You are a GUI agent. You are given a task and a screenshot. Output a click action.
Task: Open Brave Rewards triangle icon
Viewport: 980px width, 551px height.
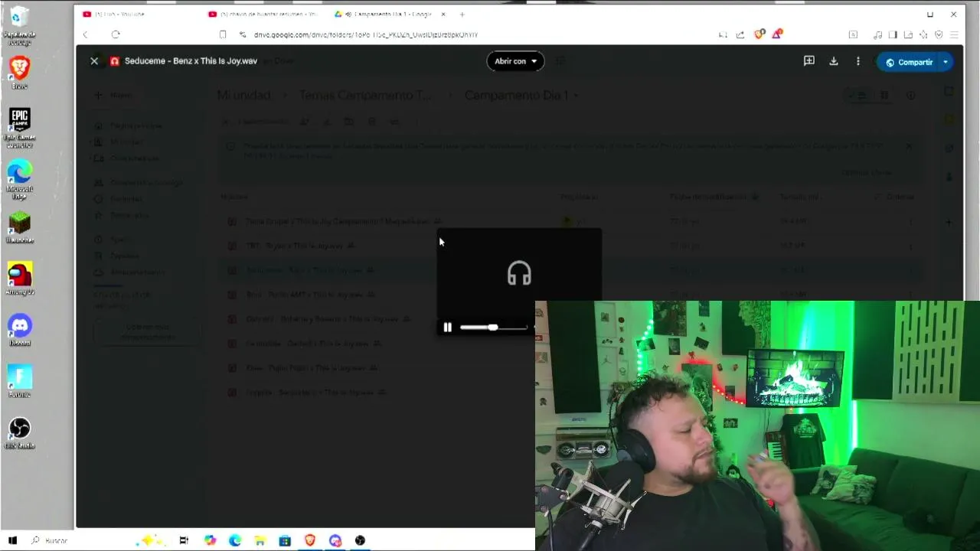click(x=777, y=34)
